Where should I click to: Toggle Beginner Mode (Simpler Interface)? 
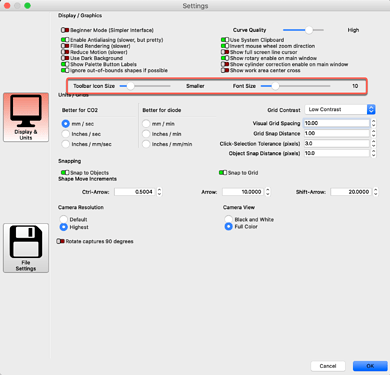point(65,30)
